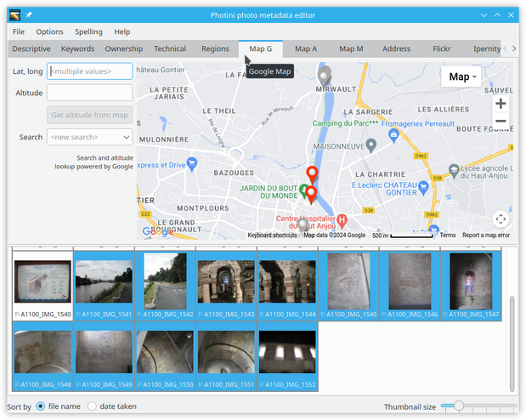526x420 pixels.
Task: Select thumbnail A1100_IMG_1542
Action: pyautogui.click(x=165, y=286)
